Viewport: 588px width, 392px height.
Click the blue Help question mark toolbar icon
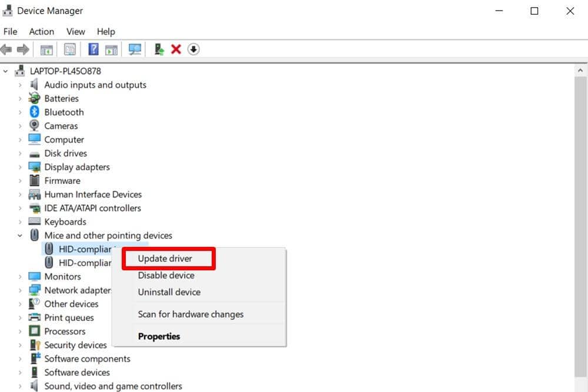(x=93, y=49)
